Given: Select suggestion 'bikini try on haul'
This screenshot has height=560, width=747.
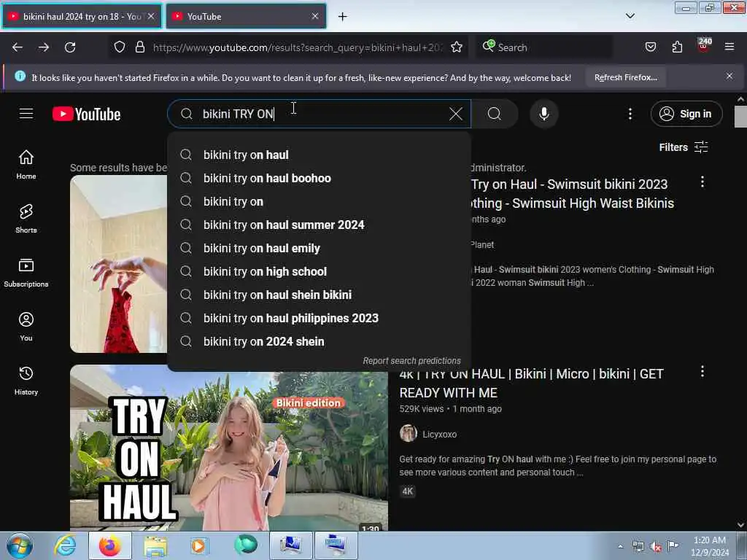Looking at the screenshot, I should pos(320,155).
